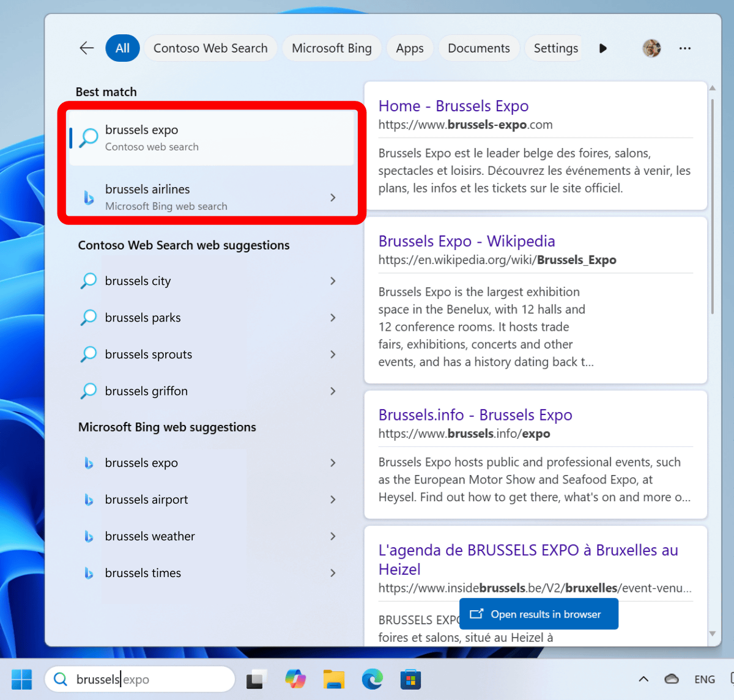The width and height of the screenshot is (734, 700).
Task: Select the brussels airport suggestion
Action: click(x=212, y=499)
